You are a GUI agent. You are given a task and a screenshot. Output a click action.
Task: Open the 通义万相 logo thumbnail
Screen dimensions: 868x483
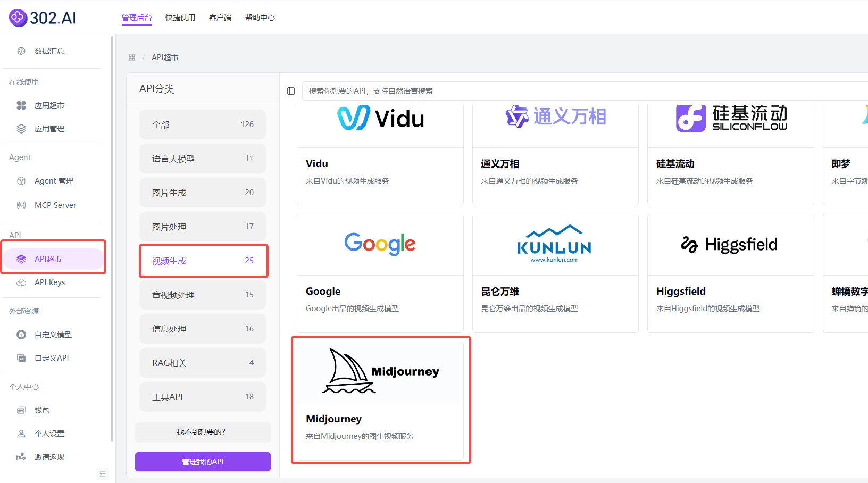555,117
